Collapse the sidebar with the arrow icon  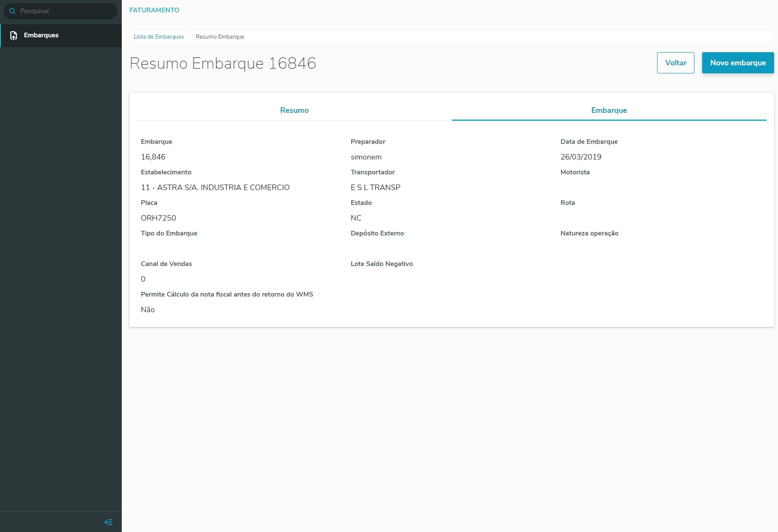coord(108,522)
